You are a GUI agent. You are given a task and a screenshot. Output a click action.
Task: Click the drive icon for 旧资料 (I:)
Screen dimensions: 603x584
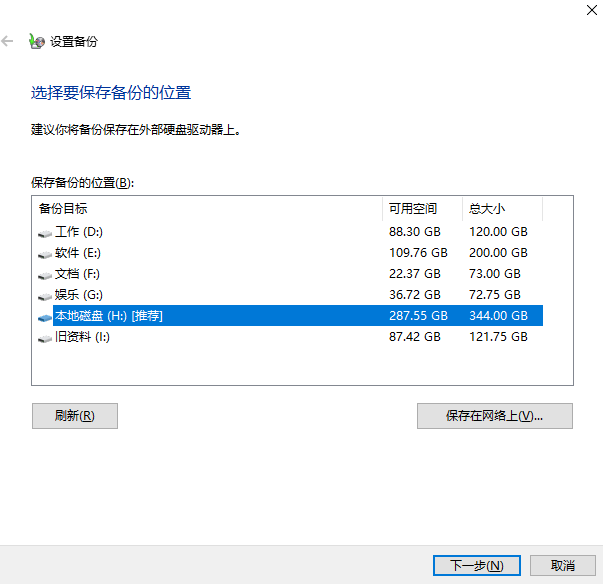(x=45, y=338)
